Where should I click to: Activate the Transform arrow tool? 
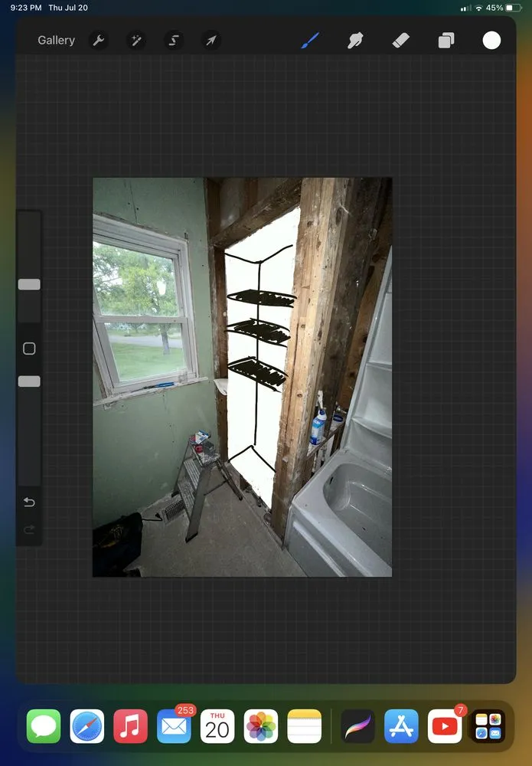(x=211, y=41)
